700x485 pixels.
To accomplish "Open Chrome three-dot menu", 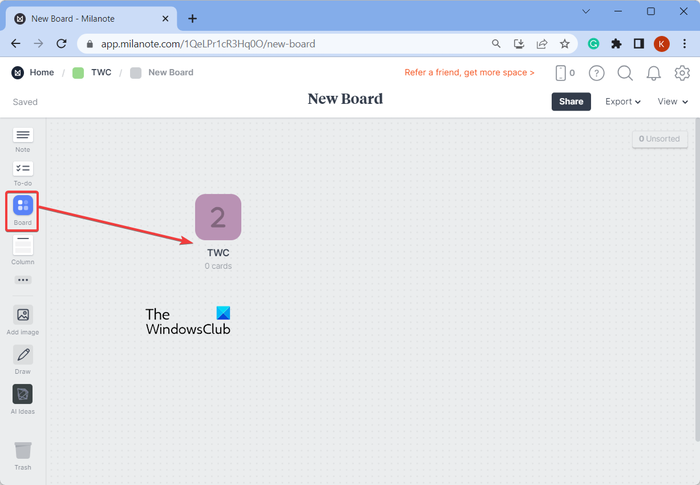I will 684,44.
